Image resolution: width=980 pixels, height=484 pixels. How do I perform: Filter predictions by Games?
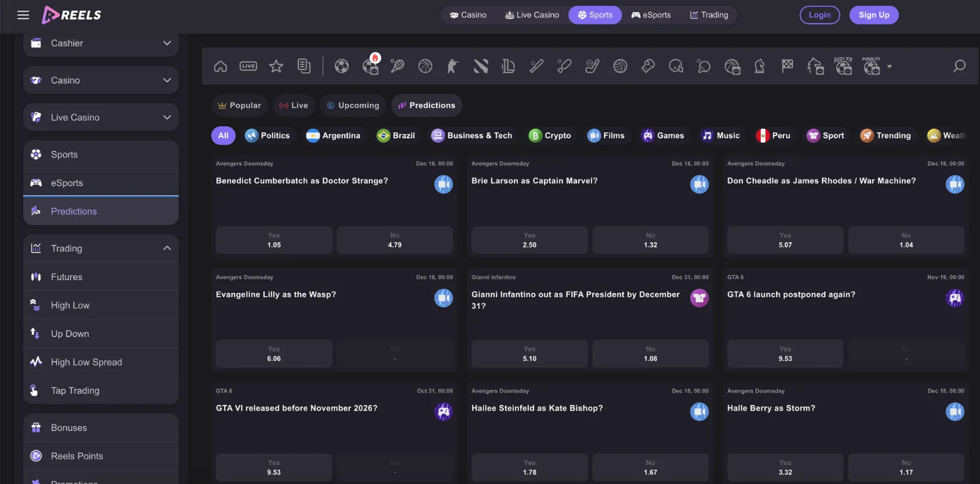point(663,135)
